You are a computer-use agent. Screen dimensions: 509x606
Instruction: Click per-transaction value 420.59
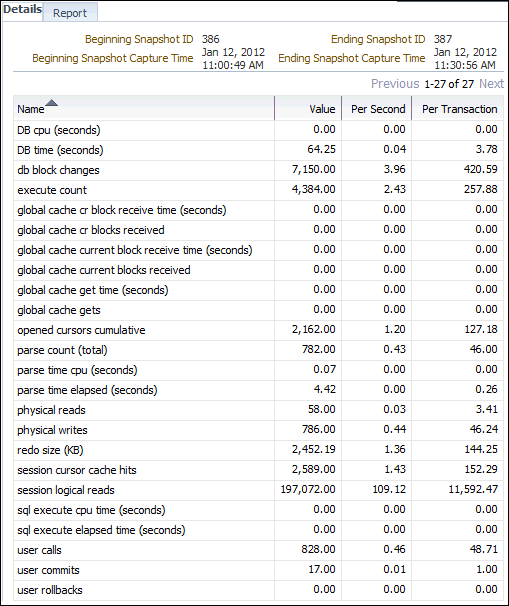481,169
